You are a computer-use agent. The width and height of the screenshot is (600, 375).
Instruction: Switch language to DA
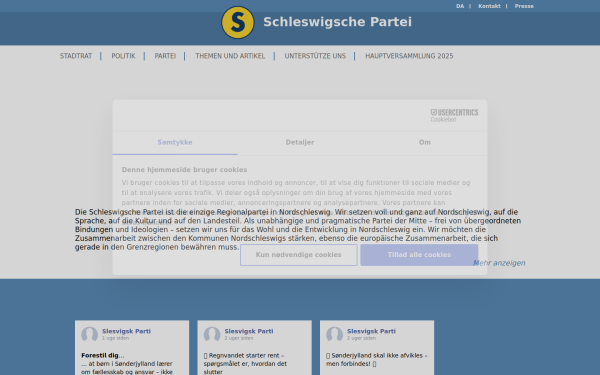pyautogui.click(x=460, y=6)
